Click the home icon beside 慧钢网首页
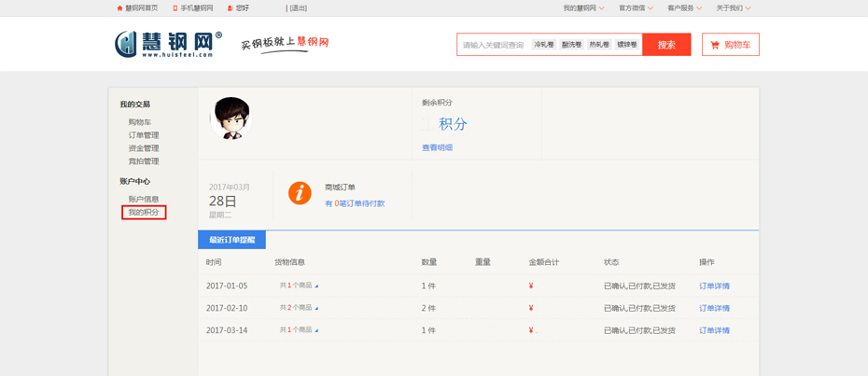868x376 pixels. [119, 8]
